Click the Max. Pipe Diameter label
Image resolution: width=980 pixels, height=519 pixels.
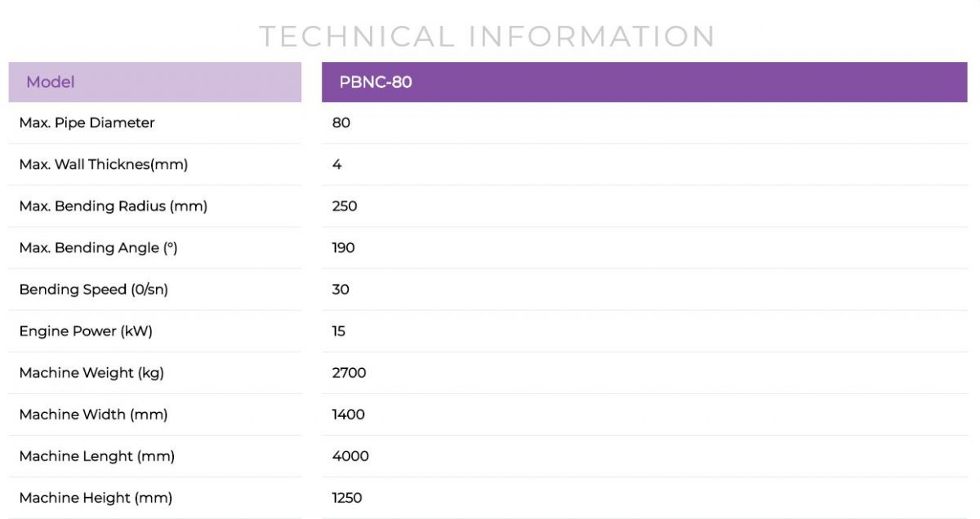[87, 123]
